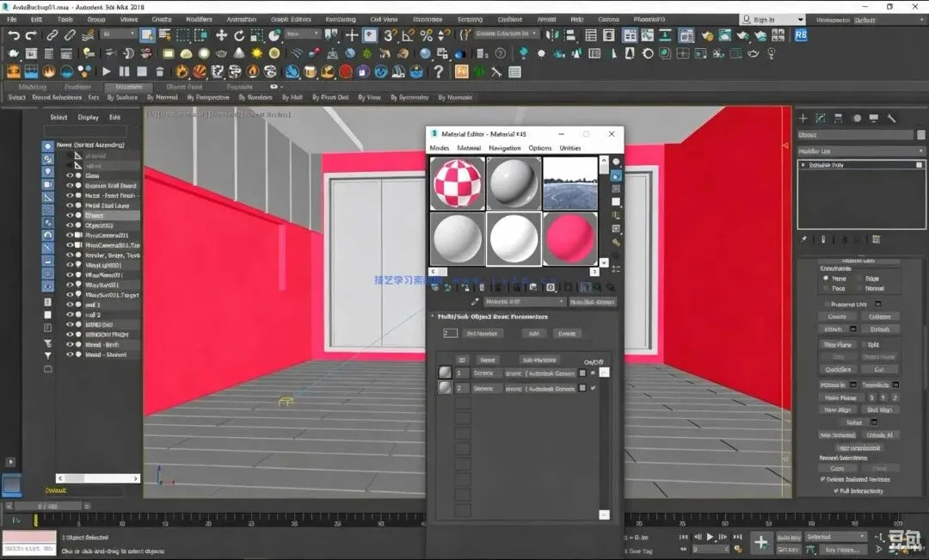This screenshot has width=929, height=560.
Task: Select the None constraint radio button
Action: [825, 278]
